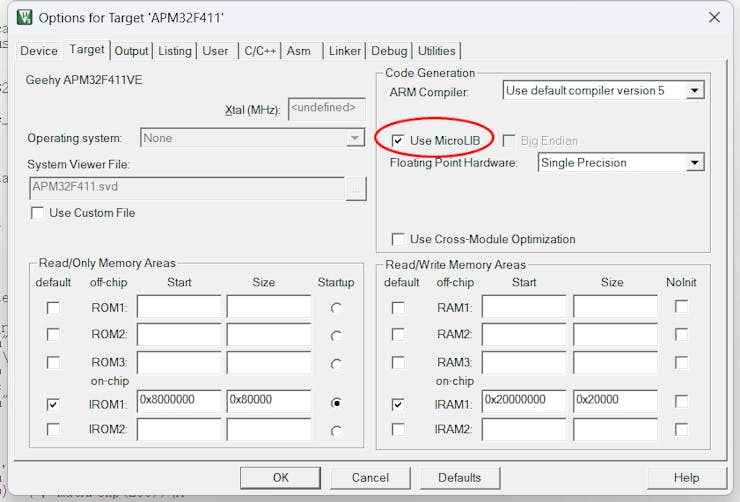
Task: Edit the IROM1 Size value 0x80000
Action: point(269,401)
